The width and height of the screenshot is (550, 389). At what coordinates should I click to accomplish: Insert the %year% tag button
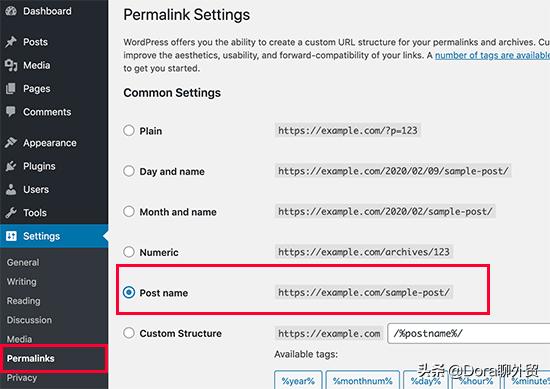tap(298, 380)
